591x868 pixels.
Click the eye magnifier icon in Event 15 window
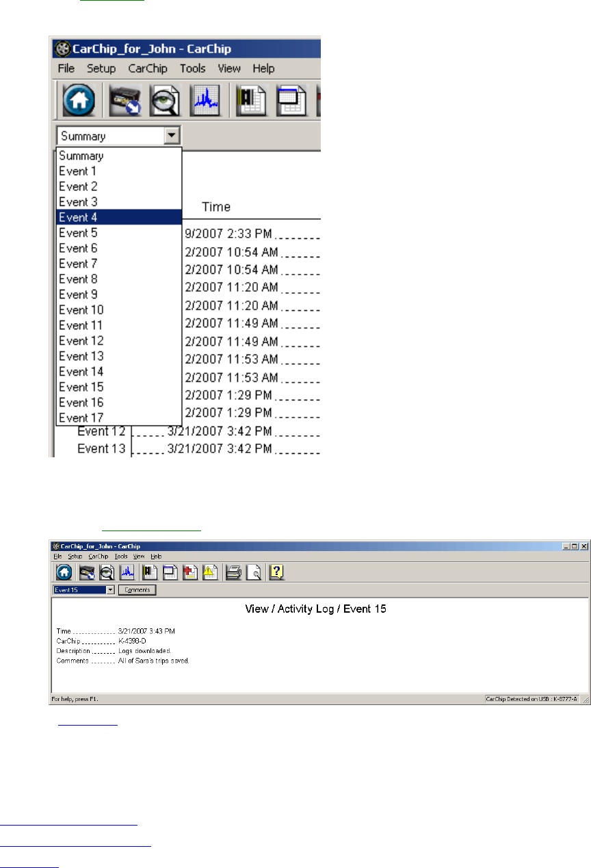pyautogui.click(x=107, y=572)
